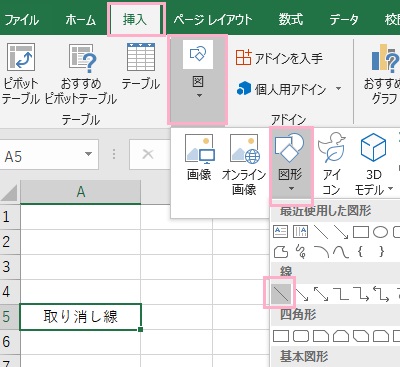Select row 1 header
This screenshot has height=367, width=400.
point(9,217)
